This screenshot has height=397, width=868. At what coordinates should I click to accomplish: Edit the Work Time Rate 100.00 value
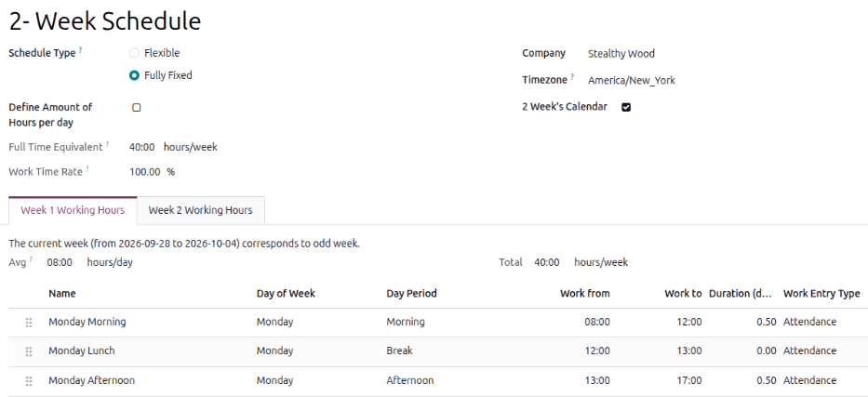pyautogui.click(x=145, y=172)
